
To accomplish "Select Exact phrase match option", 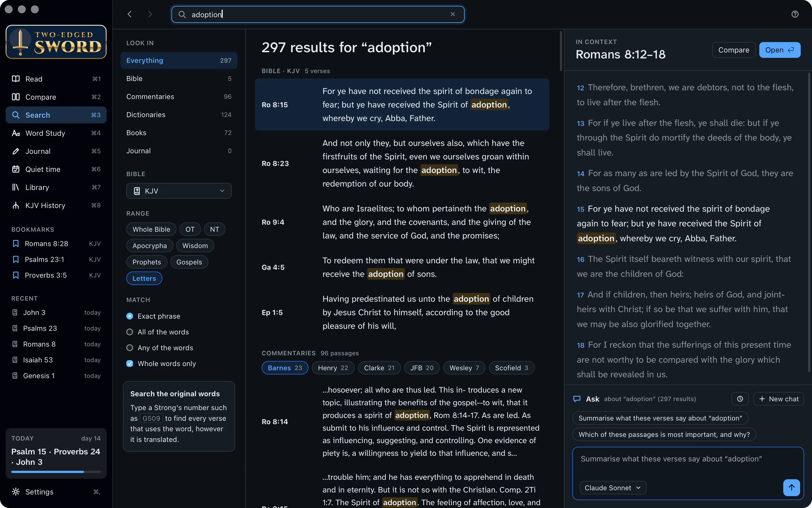I will 153,316.
